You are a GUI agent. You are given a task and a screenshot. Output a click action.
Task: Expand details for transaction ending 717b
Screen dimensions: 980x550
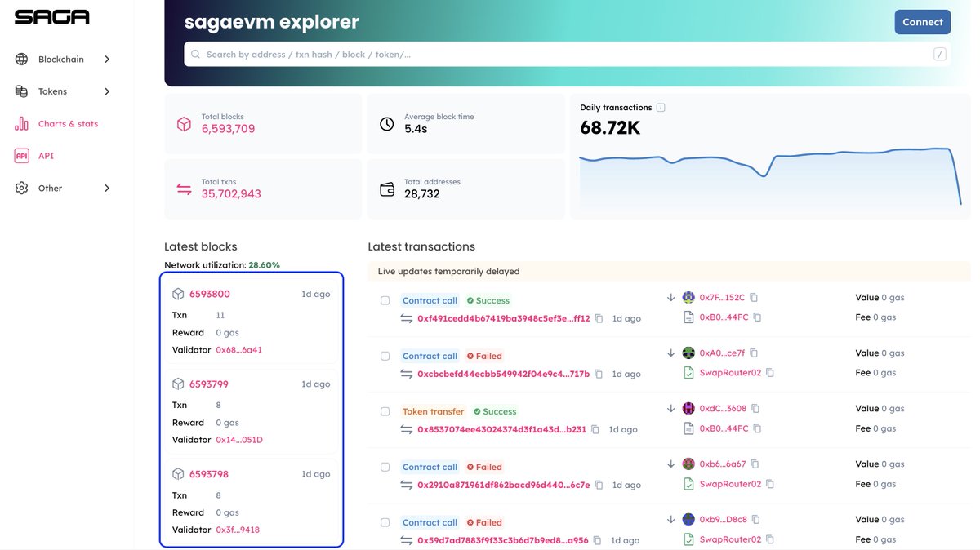(x=385, y=356)
